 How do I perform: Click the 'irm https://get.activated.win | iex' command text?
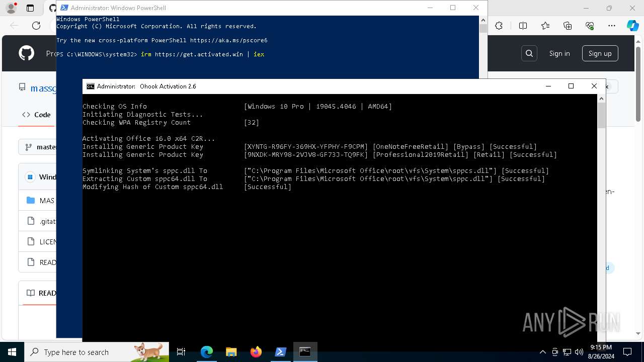click(x=203, y=54)
